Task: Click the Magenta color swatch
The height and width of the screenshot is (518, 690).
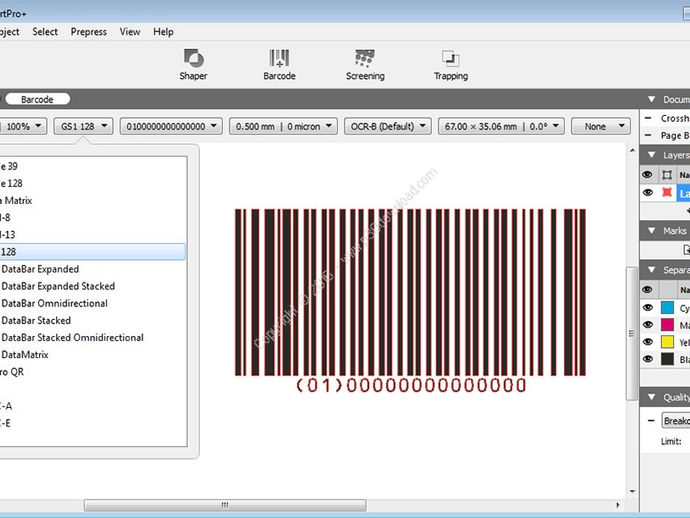Action: tap(668, 325)
